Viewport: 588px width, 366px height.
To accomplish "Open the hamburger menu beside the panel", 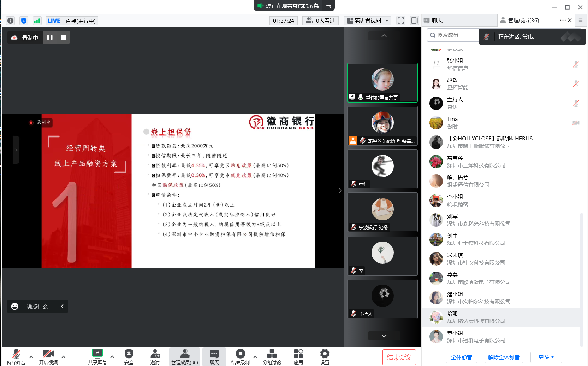I will coord(580,20).
